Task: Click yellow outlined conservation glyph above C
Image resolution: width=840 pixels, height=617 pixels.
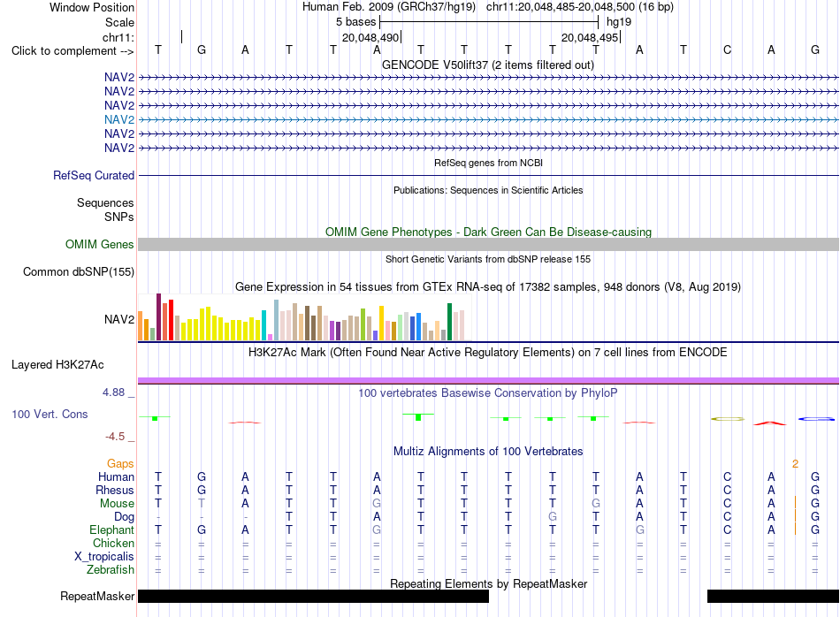Action: pos(728,419)
